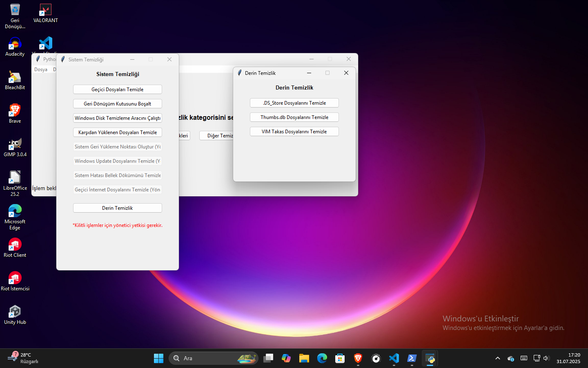
Task: Open the 28°C Rüzgarlı weather widget
Action: point(23,359)
